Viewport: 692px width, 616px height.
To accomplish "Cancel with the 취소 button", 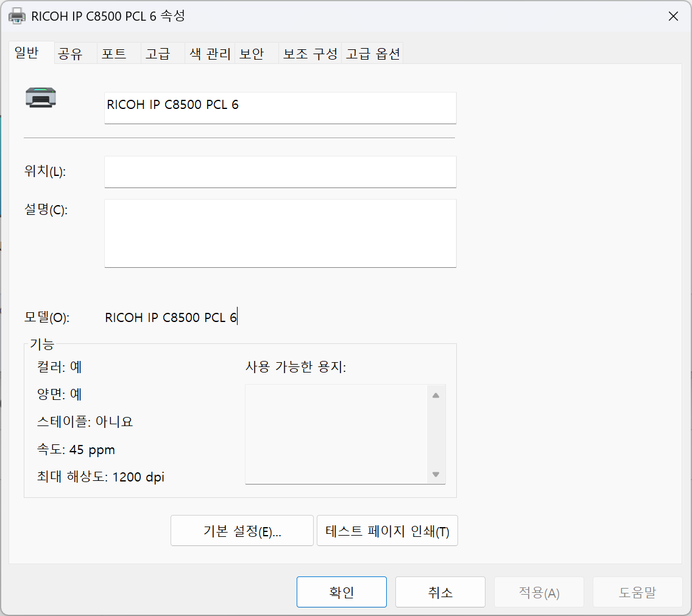I will tap(440, 592).
